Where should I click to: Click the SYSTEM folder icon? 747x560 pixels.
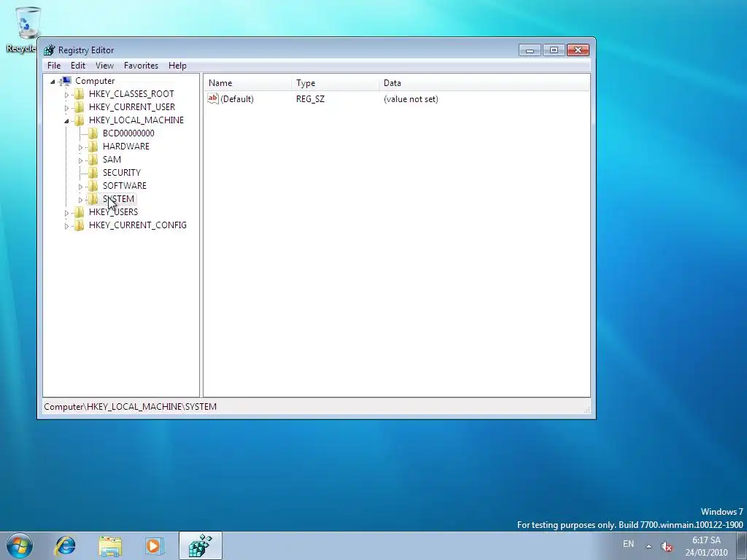click(93, 199)
